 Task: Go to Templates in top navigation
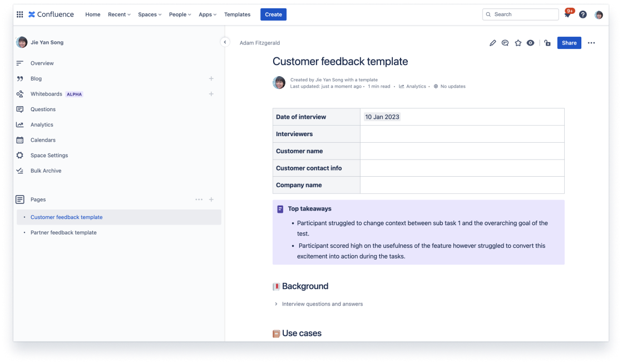click(237, 14)
